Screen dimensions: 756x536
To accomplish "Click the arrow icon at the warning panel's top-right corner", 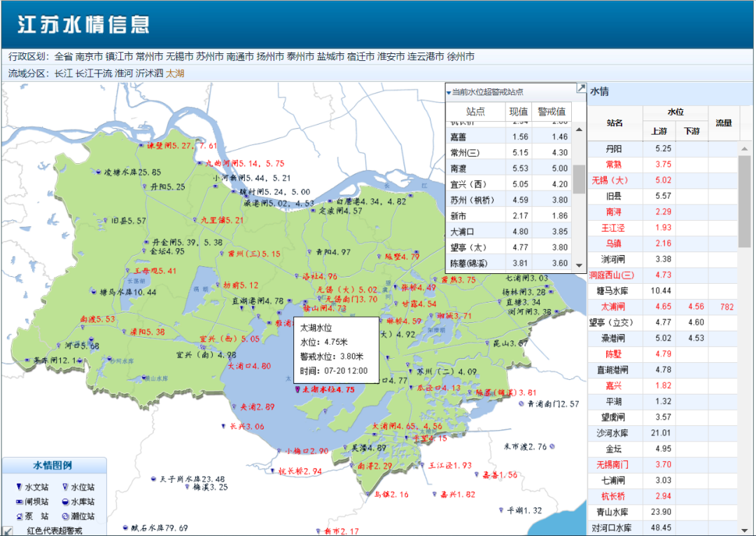I will tap(580, 88).
